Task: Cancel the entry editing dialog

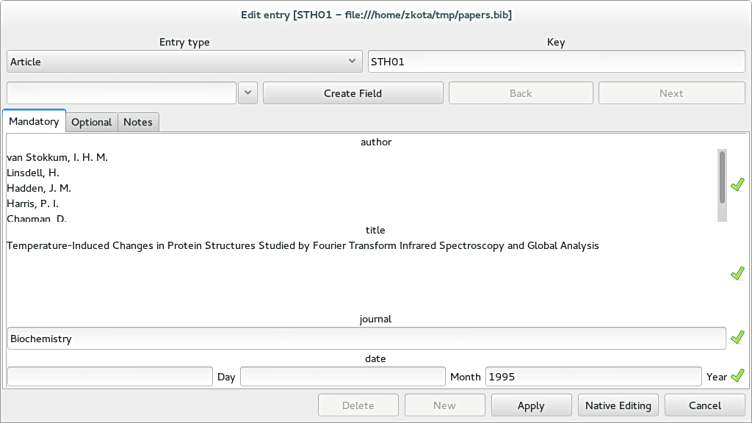Action: coord(705,405)
